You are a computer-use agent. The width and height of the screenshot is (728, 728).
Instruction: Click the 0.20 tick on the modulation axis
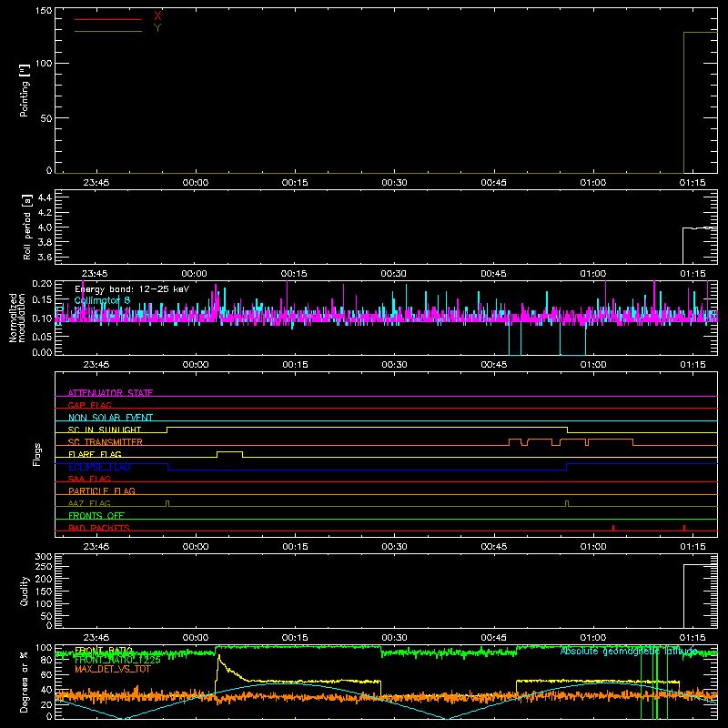tap(42, 284)
